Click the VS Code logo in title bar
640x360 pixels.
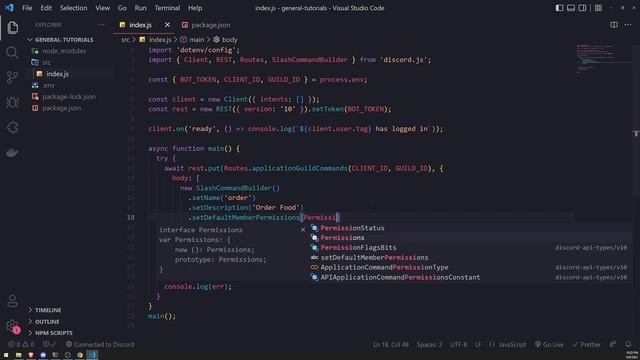point(9,8)
